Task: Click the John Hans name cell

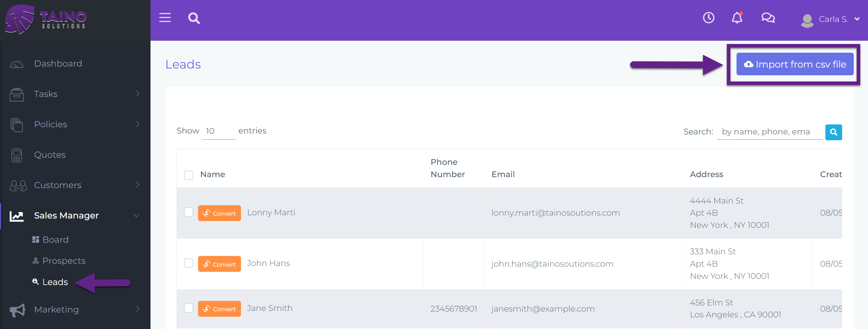Action: coord(268,263)
